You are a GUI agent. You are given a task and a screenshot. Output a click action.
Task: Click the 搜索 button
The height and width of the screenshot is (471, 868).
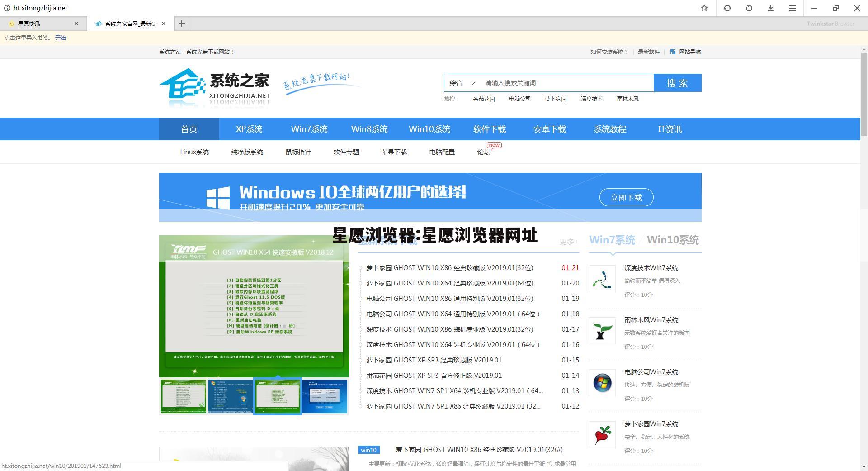click(x=677, y=83)
